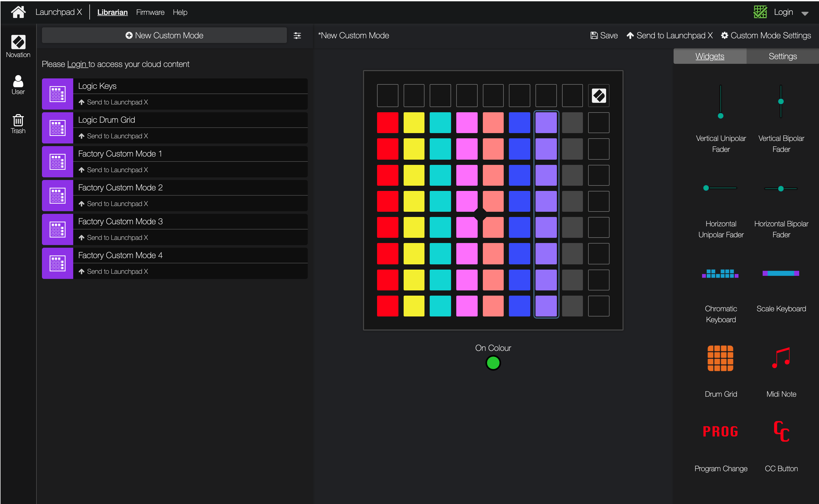Open the Factory Custom Mode 3 title
This screenshot has height=504, width=819.
click(x=120, y=221)
